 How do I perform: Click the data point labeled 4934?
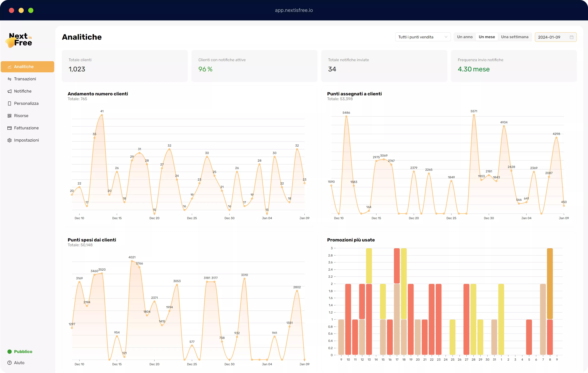point(504,126)
